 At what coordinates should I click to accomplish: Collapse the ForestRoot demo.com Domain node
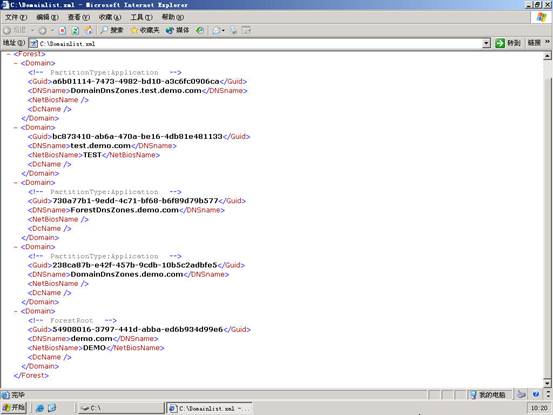pyautogui.click(x=16, y=311)
